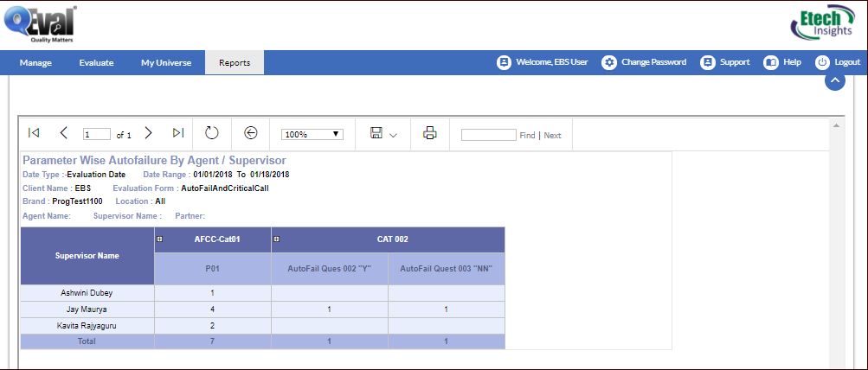This screenshot has width=868, height=370.
Task: Collapse the filter panel with up chevron
Action: (834, 80)
